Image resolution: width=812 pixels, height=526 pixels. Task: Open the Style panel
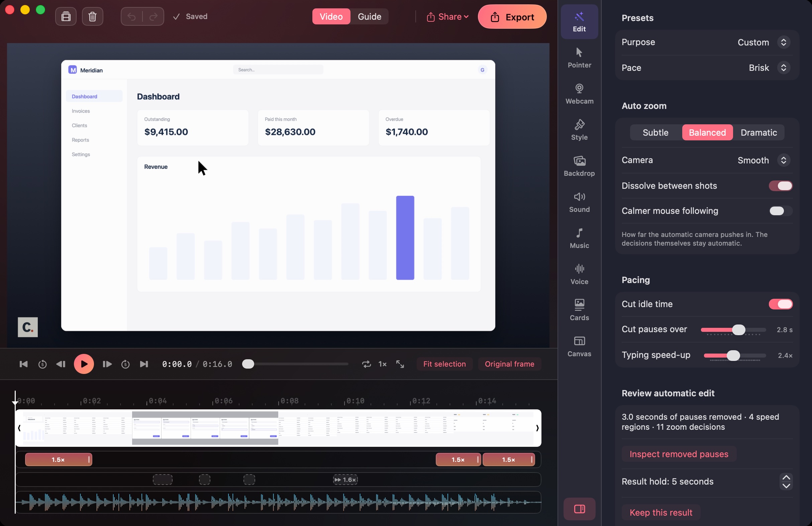coord(579,130)
